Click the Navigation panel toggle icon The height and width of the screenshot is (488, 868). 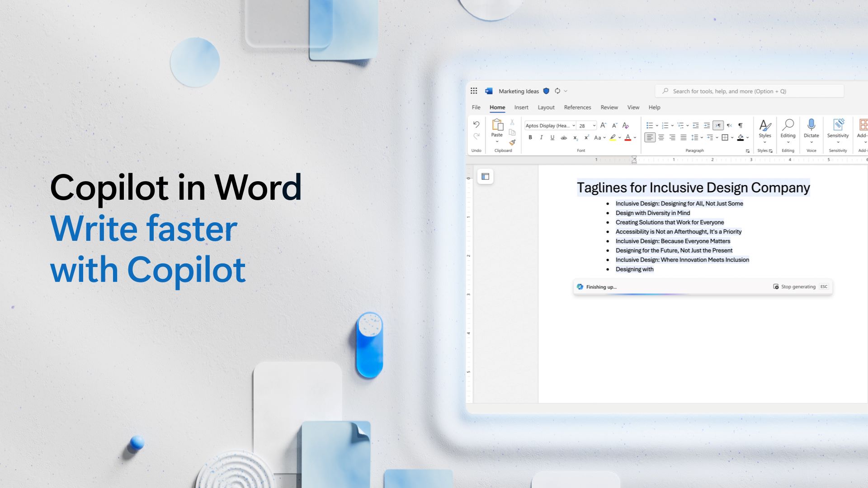point(486,176)
